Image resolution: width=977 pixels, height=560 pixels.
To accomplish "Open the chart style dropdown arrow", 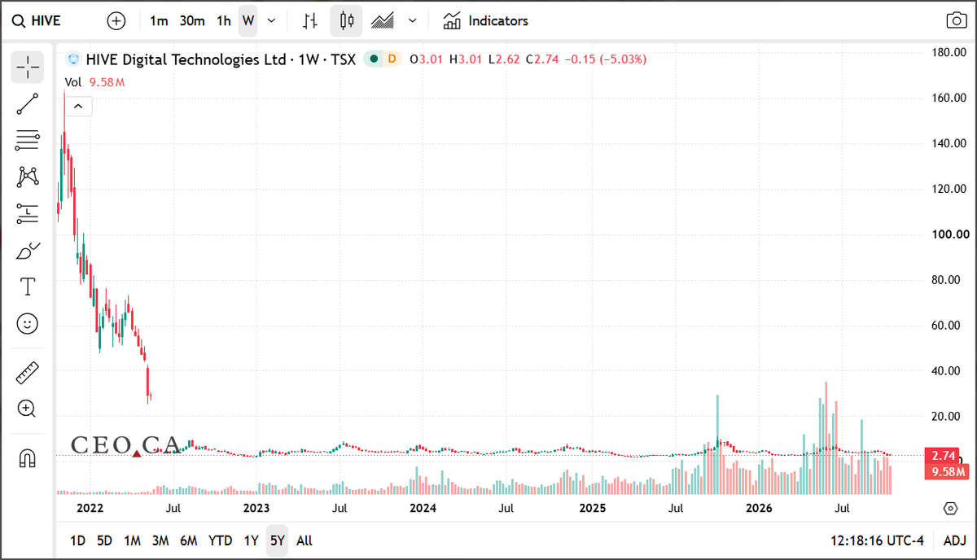I will point(413,21).
